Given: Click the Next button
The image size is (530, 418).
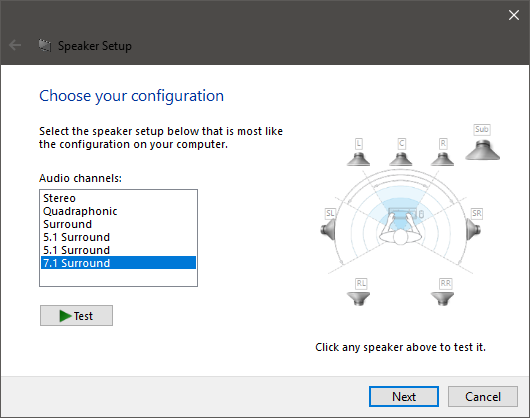Looking at the screenshot, I should coord(404,396).
